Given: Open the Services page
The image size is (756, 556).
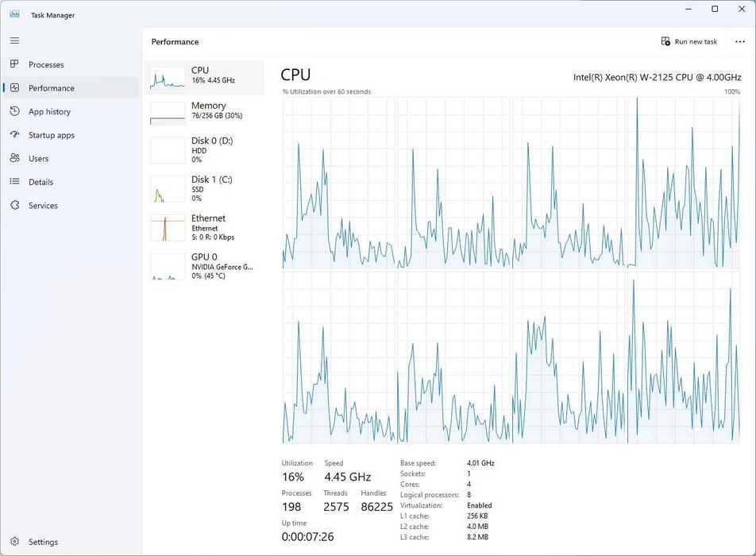Looking at the screenshot, I should [x=71, y=206].
